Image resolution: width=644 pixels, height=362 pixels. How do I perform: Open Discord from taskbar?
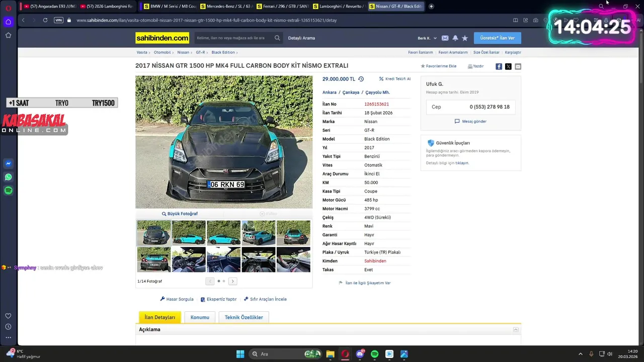[x=360, y=354]
